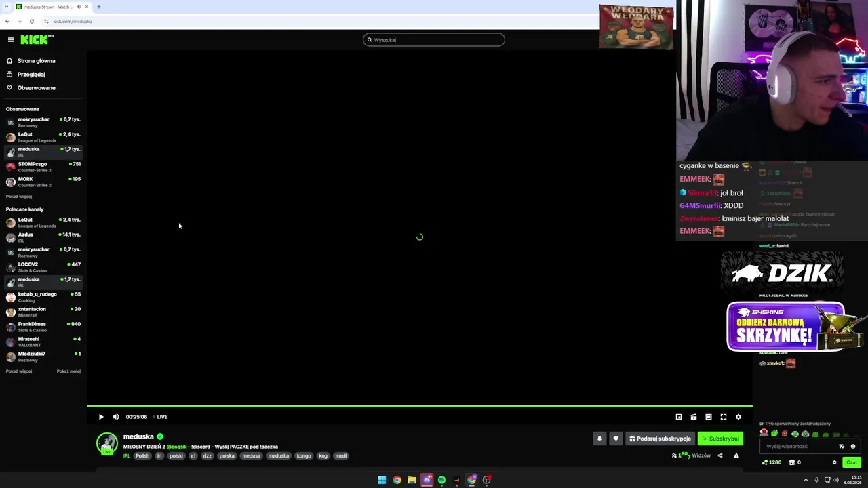
Task: Open the Windows Start menu
Action: coord(382,480)
